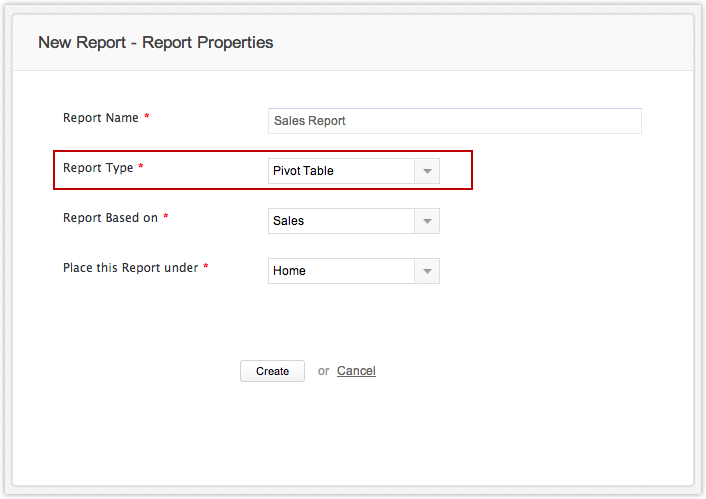This screenshot has height=499, width=706.
Task: Click the Place this Report under label
Action: coord(130,268)
